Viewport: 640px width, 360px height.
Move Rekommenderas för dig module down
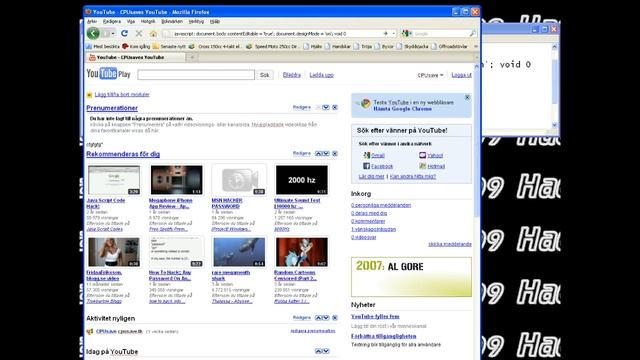coord(326,153)
